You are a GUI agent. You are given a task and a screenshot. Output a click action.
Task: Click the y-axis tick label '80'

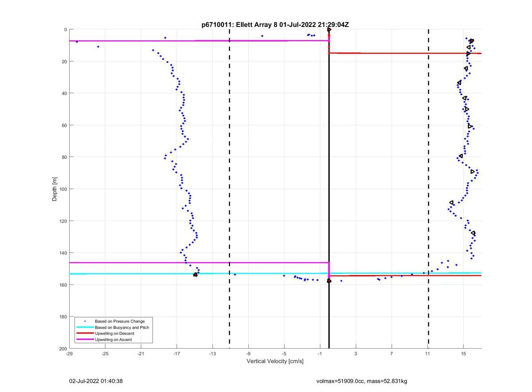(x=64, y=157)
